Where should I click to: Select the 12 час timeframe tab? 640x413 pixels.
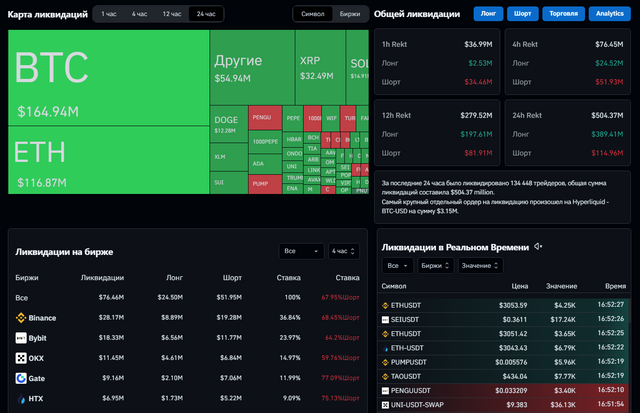pyautogui.click(x=172, y=14)
